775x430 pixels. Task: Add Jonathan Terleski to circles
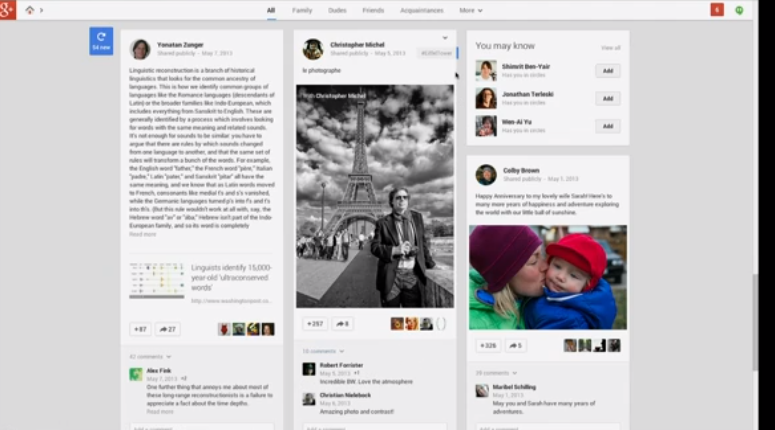(608, 98)
